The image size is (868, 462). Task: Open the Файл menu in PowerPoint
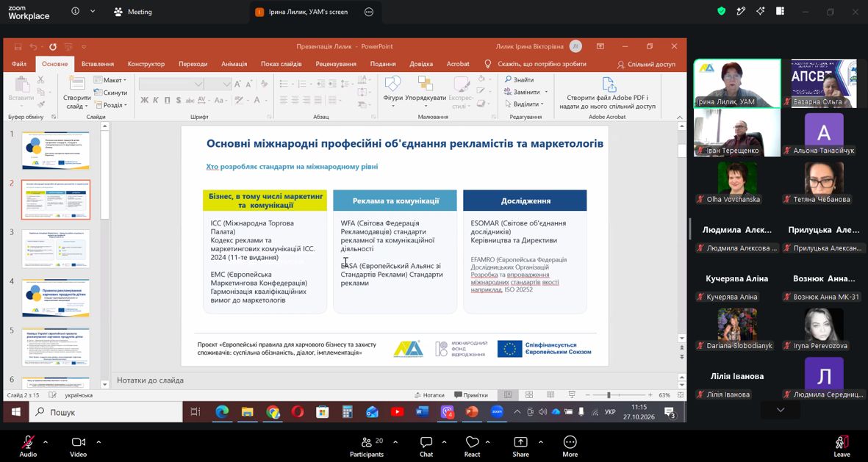pyautogui.click(x=19, y=64)
